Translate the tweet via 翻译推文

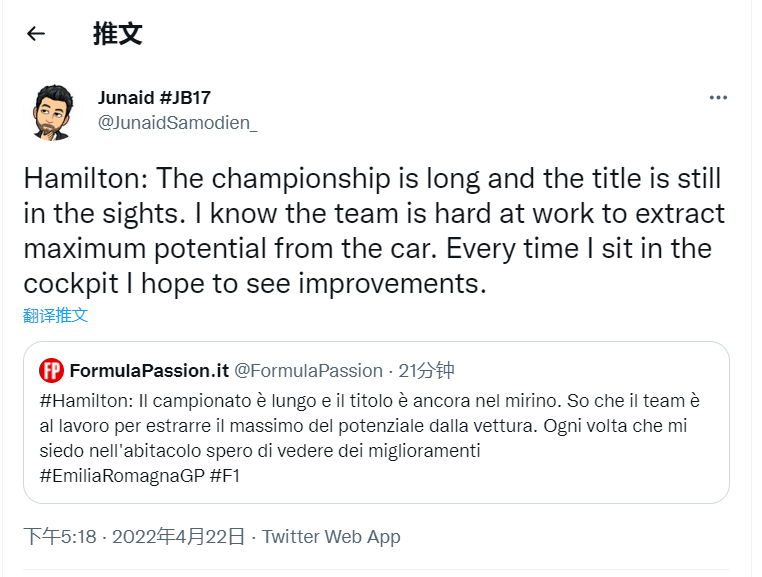[x=56, y=316]
